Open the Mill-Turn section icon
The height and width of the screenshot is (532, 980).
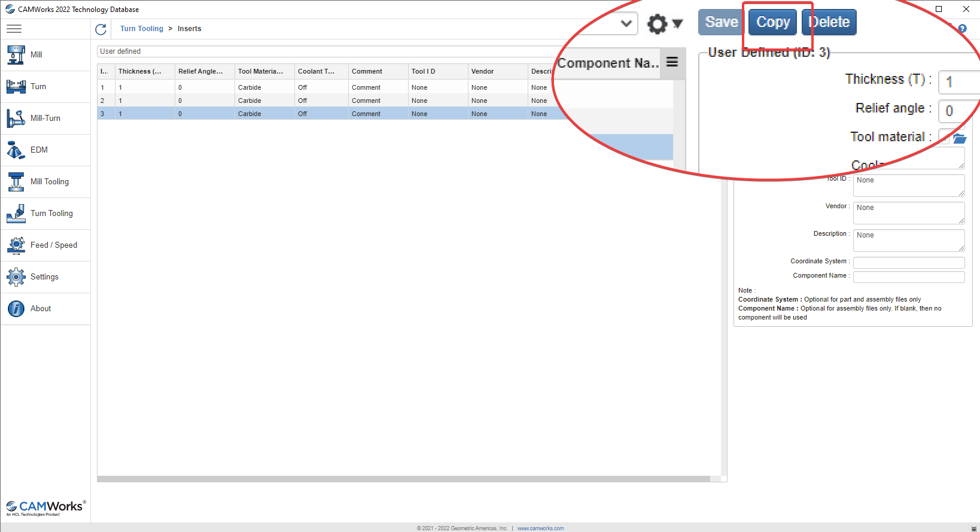point(16,118)
